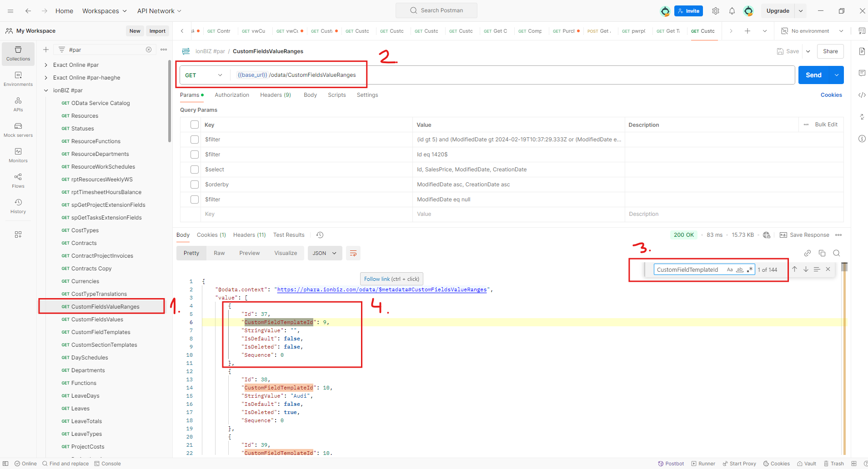Close the response search box

tap(828, 269)
